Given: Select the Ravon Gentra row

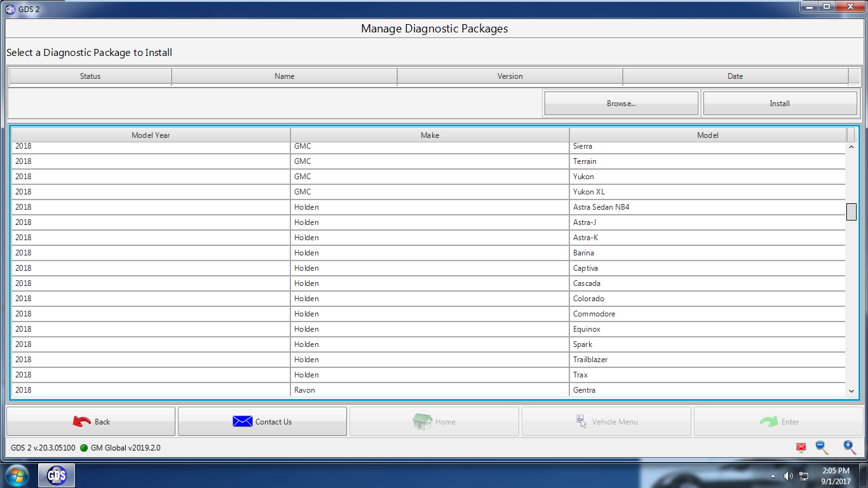Looking at the screenshot, I should click(428, 390).
